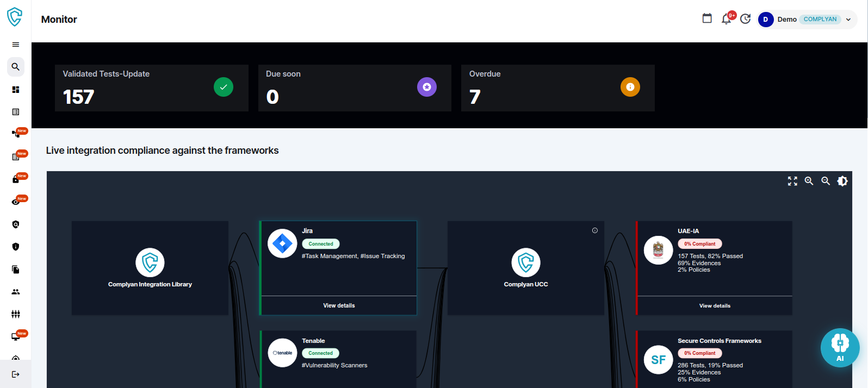Click the logout icon at the sidebar bottom

coord(16,374)
